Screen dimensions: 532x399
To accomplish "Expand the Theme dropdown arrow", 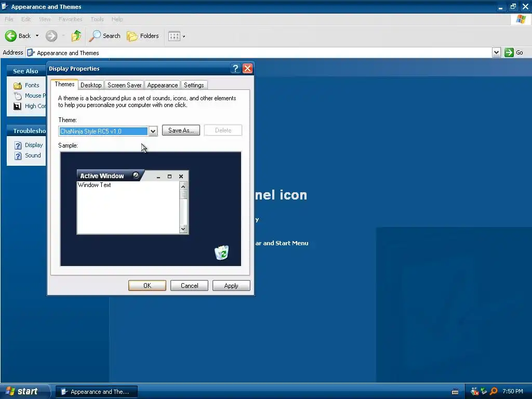I will click(x=153, y=131).
